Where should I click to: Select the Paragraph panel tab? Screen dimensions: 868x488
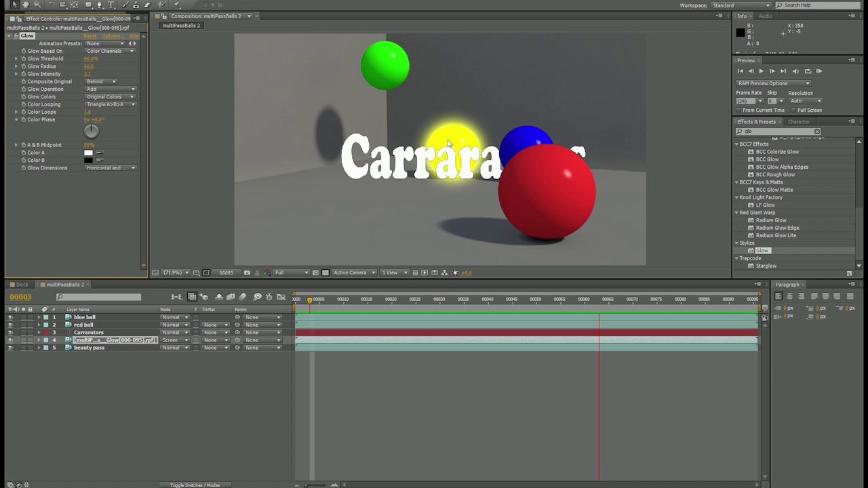click(787, 285)
